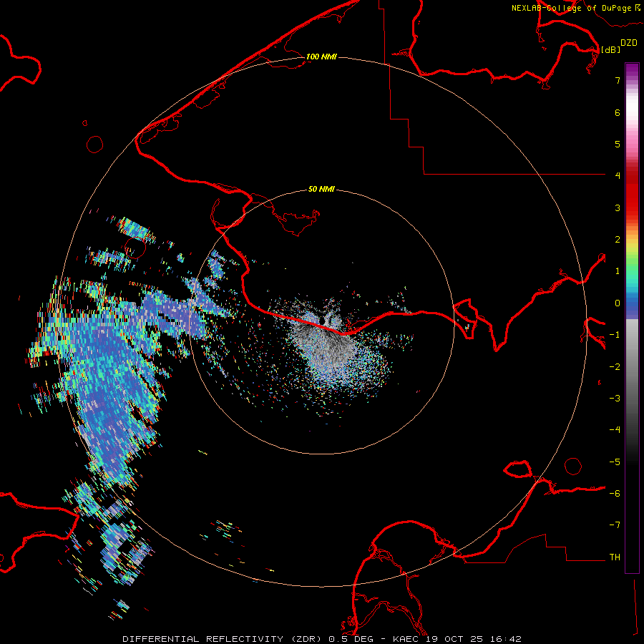Click the 100 NMI range ring label
The height and width of the screenshot is (644, 644).
tap(321, 57)
